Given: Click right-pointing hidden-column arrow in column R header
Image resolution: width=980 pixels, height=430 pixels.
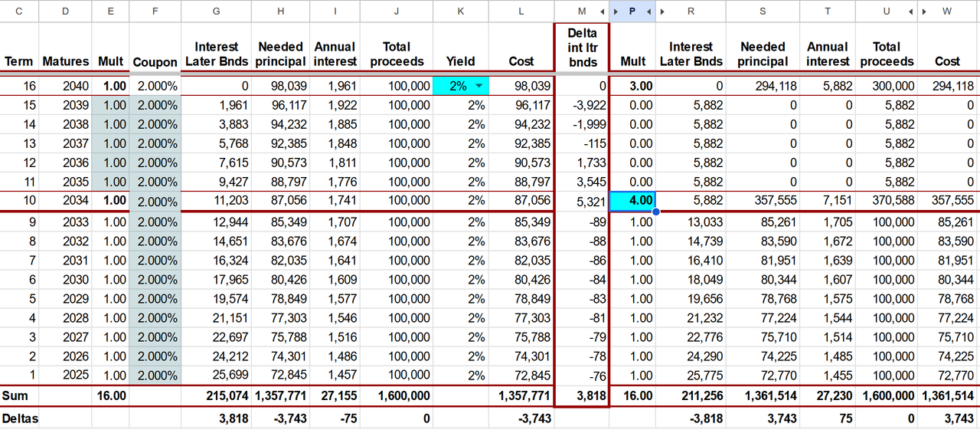Looking at the screenshot, I should point(662,11).
